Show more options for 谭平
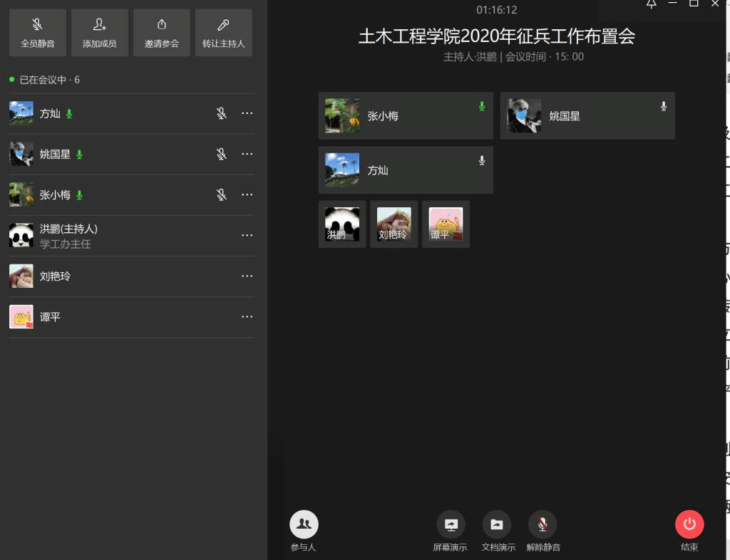 pos(247,316)
